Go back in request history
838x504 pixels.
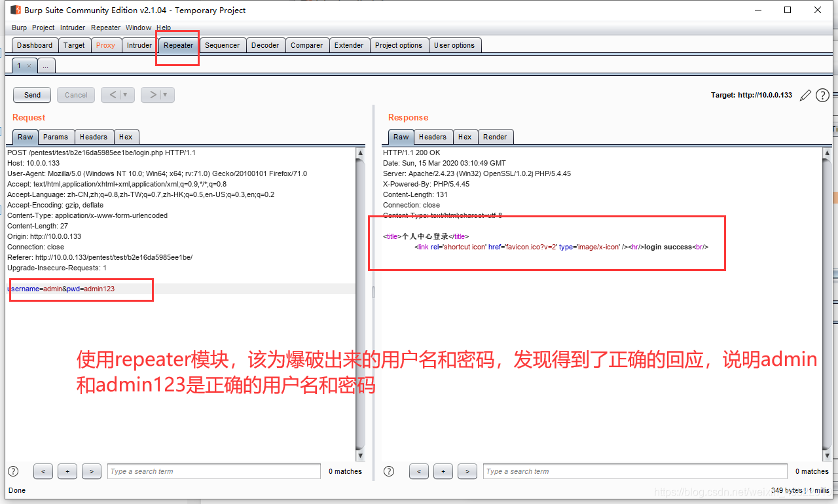(x=113, y=95)
